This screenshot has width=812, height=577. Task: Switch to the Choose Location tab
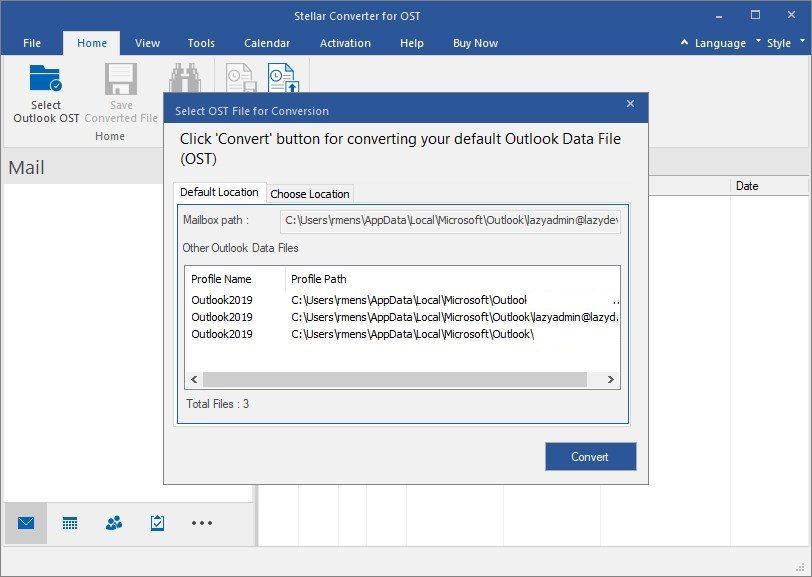click(x=310, y=194)
